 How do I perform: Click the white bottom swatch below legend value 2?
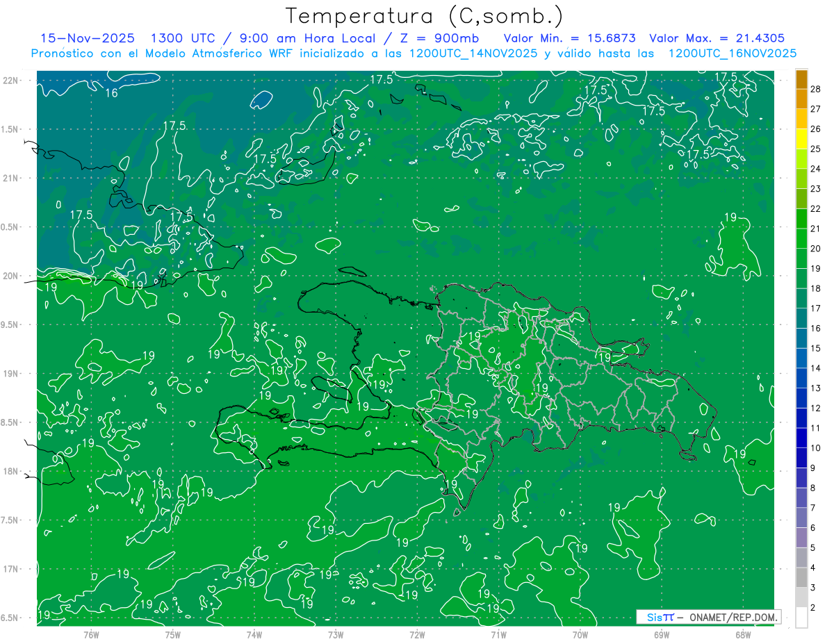[801, 618]
